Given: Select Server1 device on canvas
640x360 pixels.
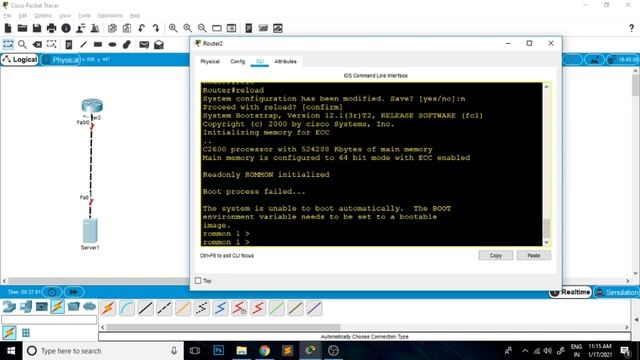Looking at the screenshot, I should click(90, 231).
